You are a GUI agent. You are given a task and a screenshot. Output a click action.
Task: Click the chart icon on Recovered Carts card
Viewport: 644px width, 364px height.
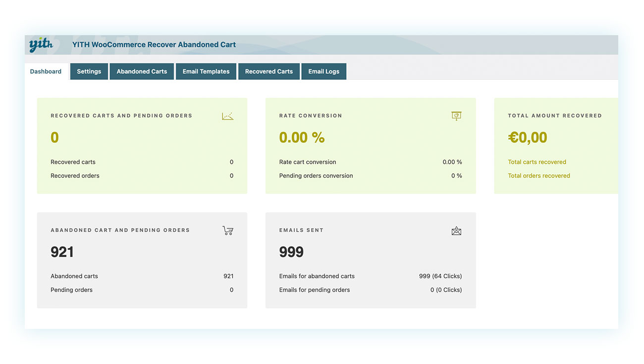click(227, 116)
